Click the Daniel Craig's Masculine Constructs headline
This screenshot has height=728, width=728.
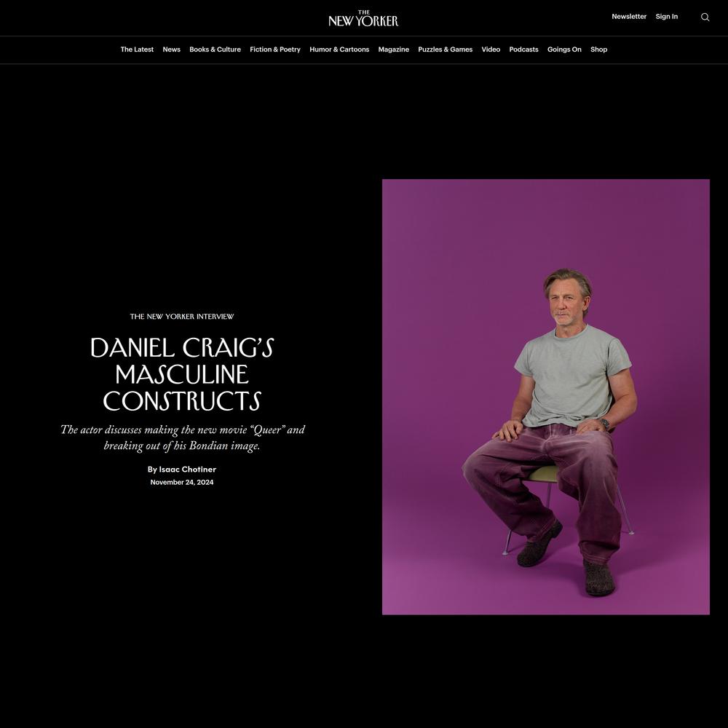click(182, 374)
